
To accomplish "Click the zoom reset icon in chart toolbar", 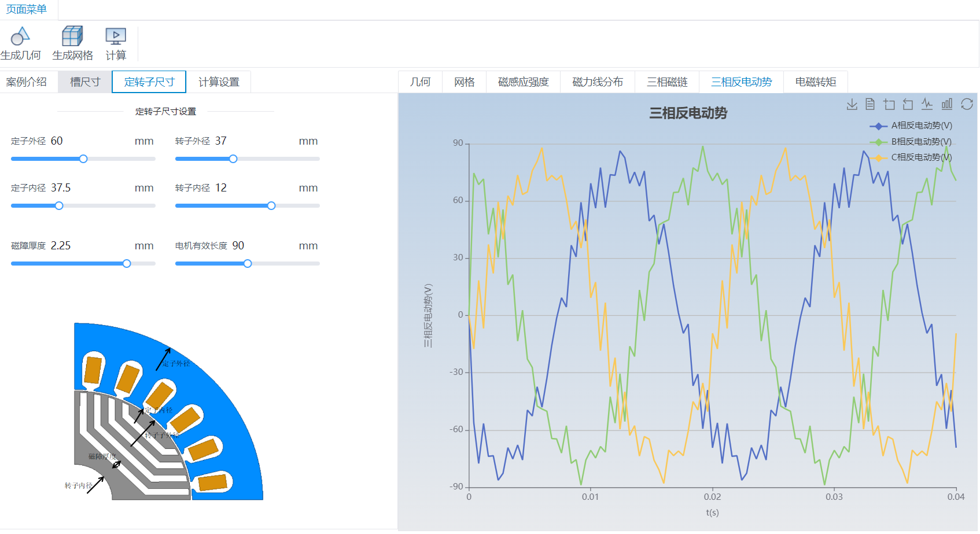I will point(908,104).
